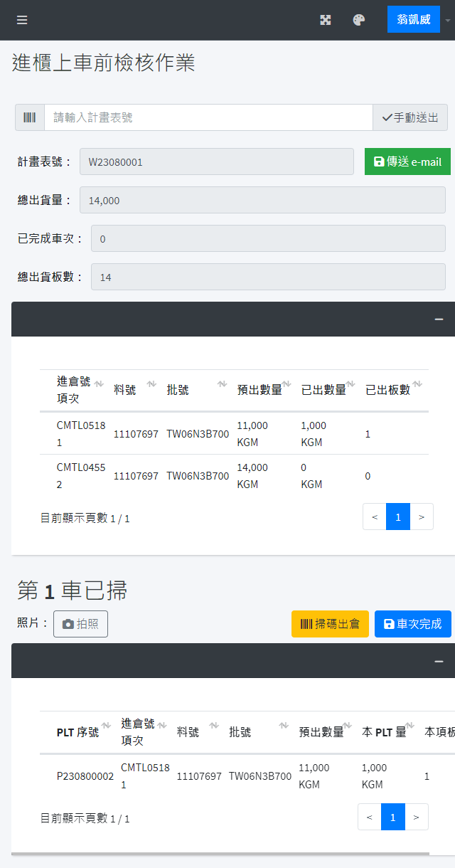Focus the 請輸入計畫表號 input field
The width and height of the screenshot is (455, 868).
pyautogui.click(x=208, y=117)
